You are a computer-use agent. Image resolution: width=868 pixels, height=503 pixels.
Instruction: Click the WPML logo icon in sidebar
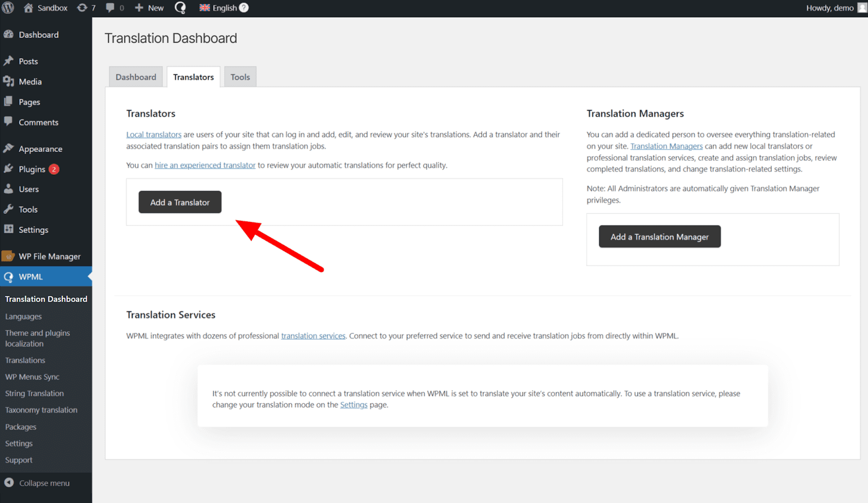[8, 277]
